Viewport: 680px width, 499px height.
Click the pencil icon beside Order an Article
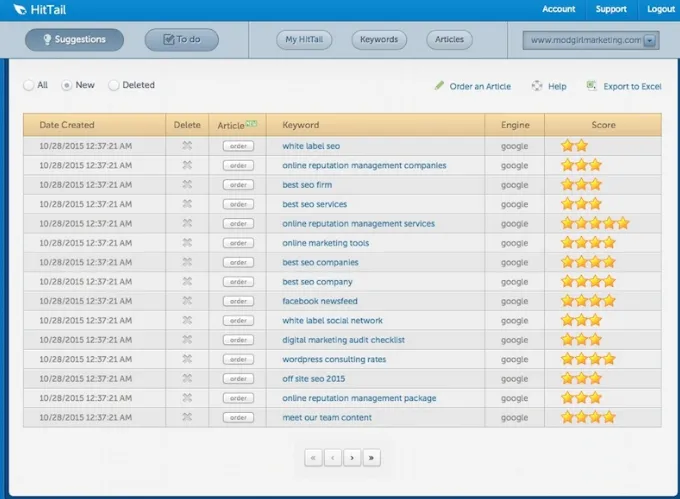coord(439,85)
